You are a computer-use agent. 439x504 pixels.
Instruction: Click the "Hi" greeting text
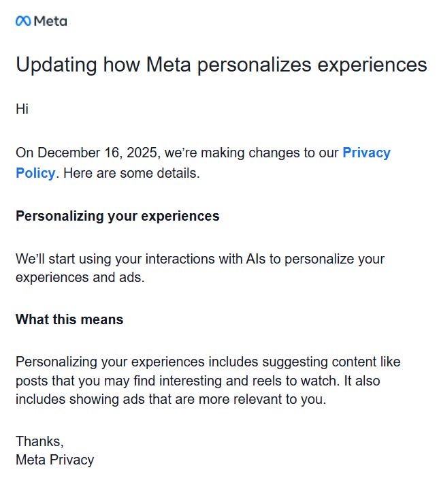coord(22,109)
